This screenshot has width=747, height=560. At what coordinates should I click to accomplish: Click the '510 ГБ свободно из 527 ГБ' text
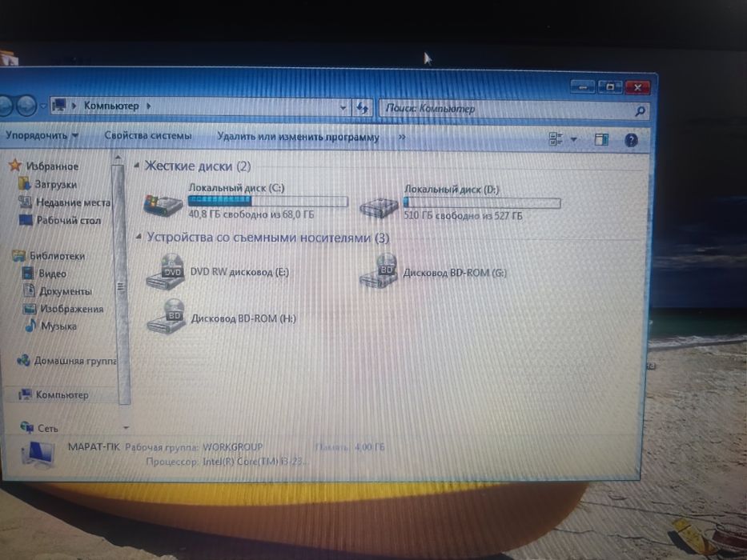coord(463,216)
